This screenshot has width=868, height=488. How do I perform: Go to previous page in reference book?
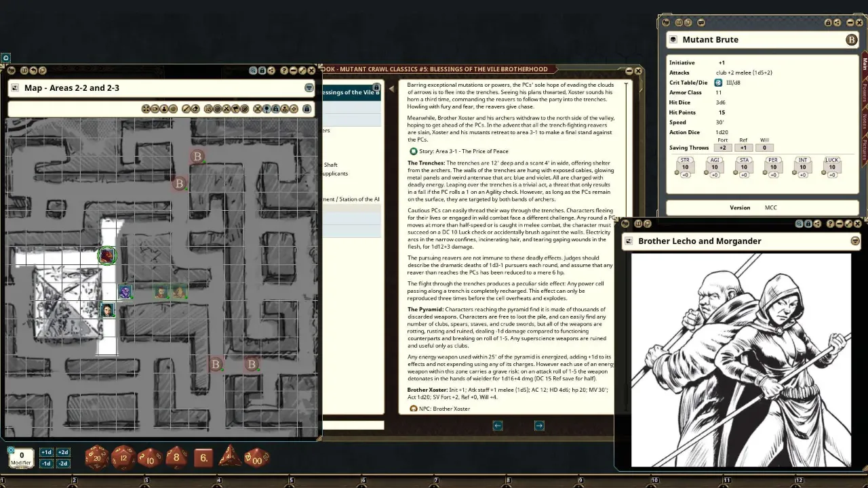point(498,426)
